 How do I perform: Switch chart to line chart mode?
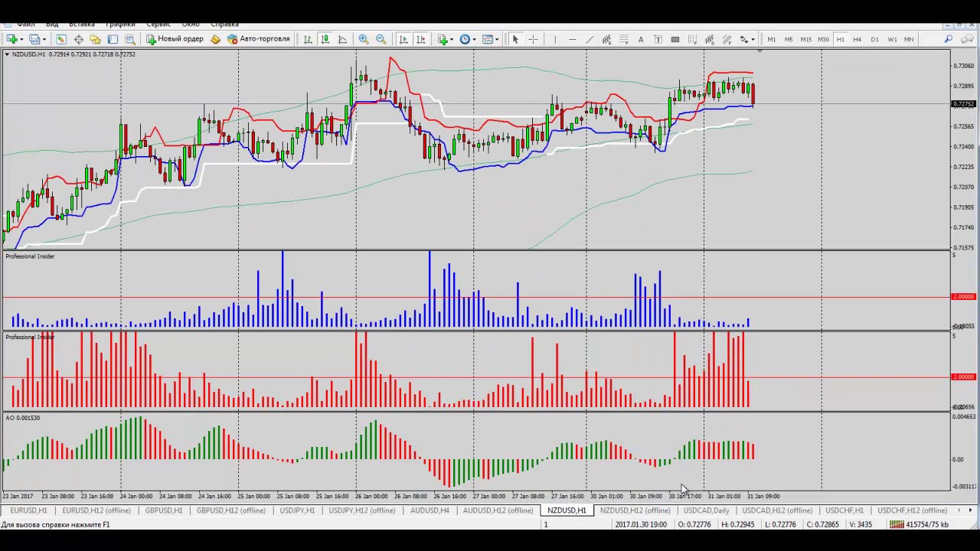tap(342, 39)
